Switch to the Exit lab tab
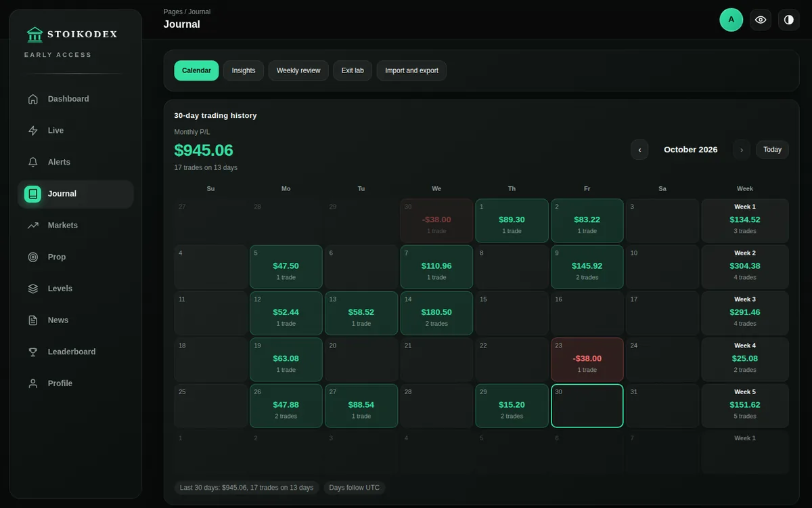812x508 pixels. pos(353,70)
